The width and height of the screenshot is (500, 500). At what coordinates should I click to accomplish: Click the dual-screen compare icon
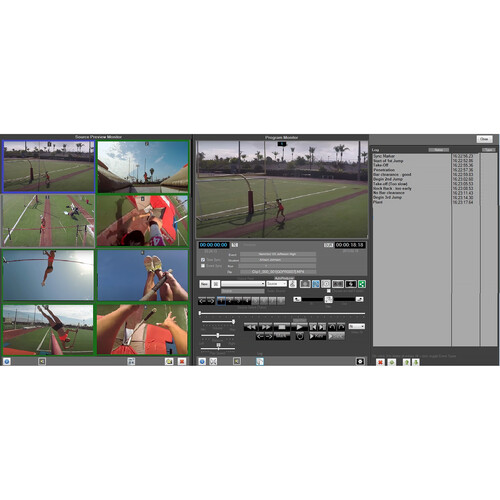point(338,284)
